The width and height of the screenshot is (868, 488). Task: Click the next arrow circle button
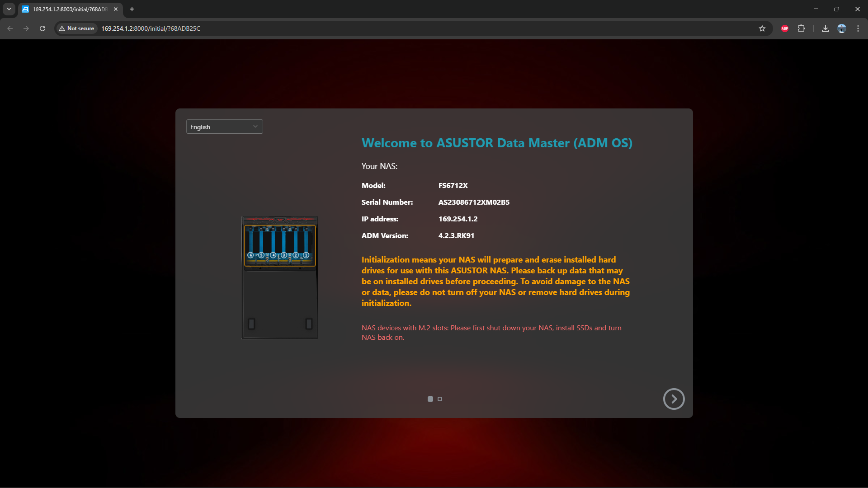[x=674, y=399]
